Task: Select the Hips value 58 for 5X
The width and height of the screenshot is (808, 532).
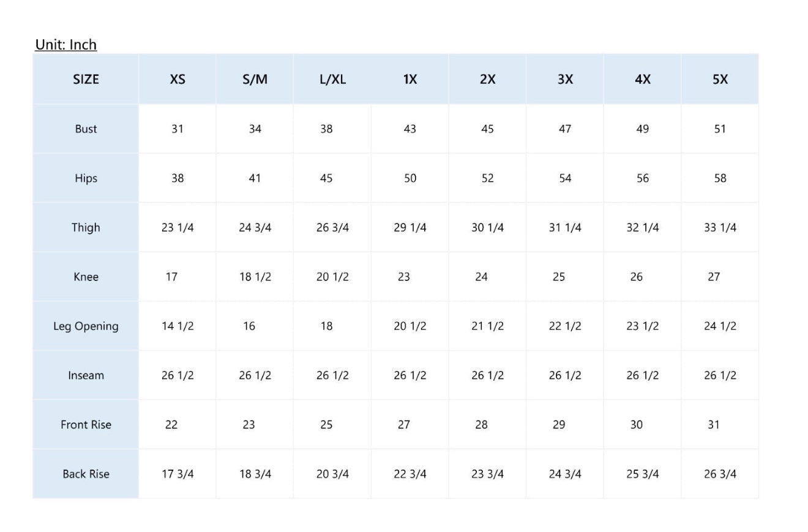Action: [x=720, y=178]
